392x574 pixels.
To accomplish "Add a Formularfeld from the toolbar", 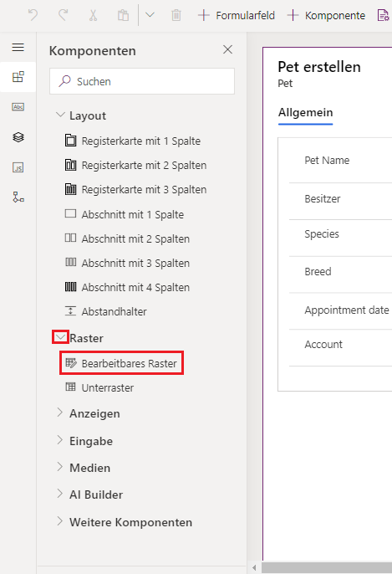I will pyautogui.click(x=237, y=15).
